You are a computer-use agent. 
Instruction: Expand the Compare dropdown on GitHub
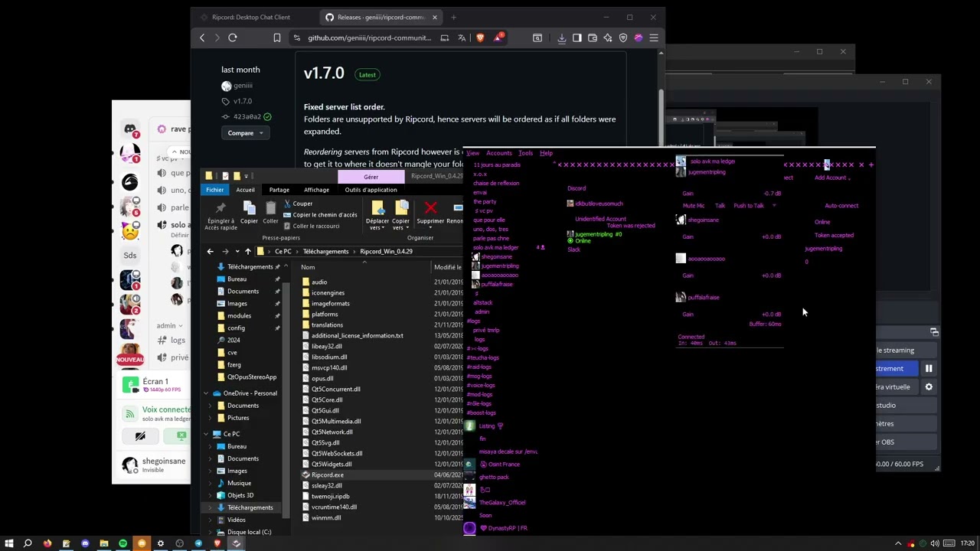coord(245,133)
